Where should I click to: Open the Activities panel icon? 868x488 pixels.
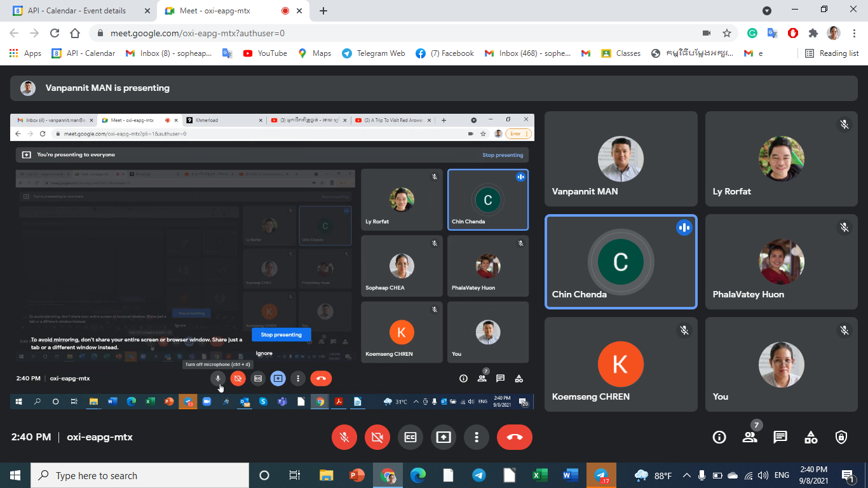[811, 437]
